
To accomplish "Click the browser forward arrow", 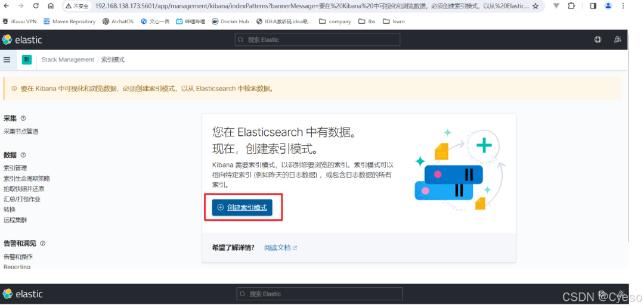I will 21,6.
